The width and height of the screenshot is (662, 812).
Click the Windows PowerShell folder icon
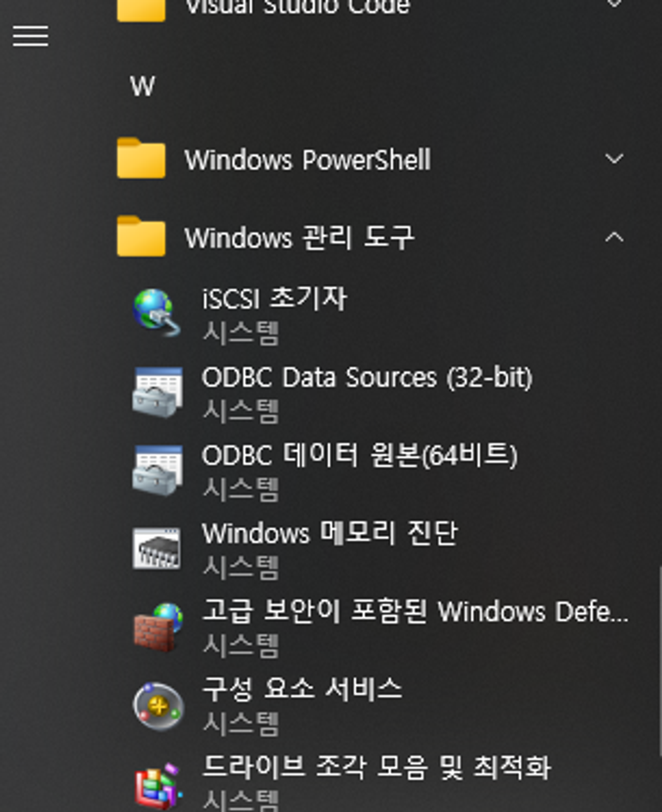pyautogui.click(x=141, y=158)
